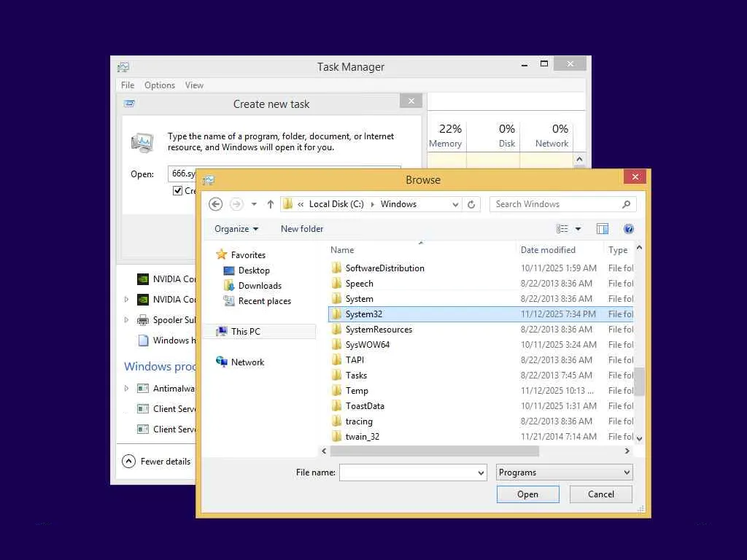Open the recent locations dropdown arrow

coord(254,204)
